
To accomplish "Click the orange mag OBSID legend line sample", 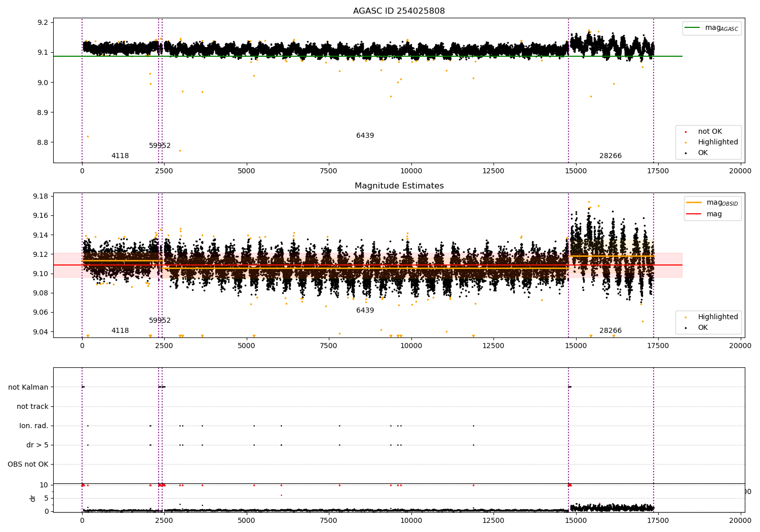I will click(694, 203).
